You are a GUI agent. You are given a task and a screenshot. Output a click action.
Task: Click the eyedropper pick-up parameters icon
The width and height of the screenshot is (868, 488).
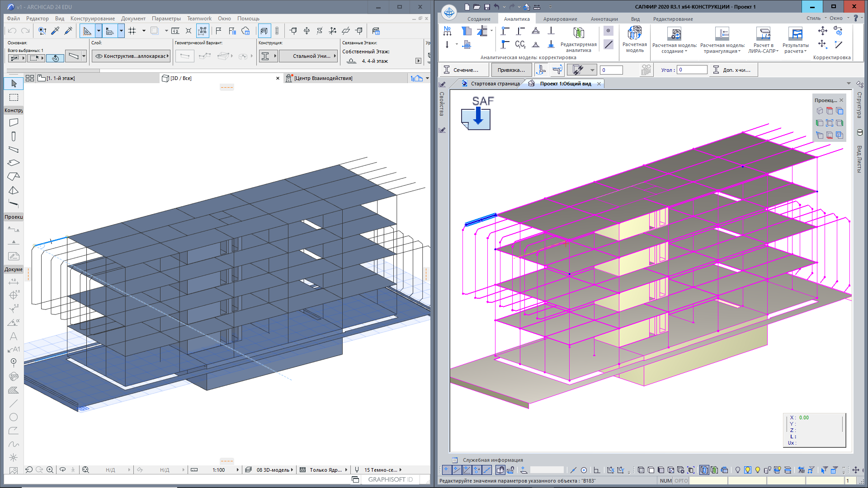click(56, 31)
